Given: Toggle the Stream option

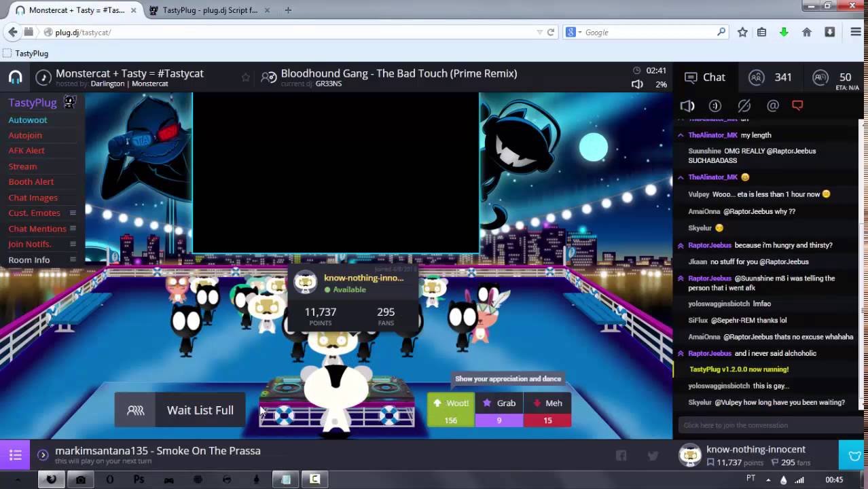Looking at the screenshot, I should click(x=22, y=166).
